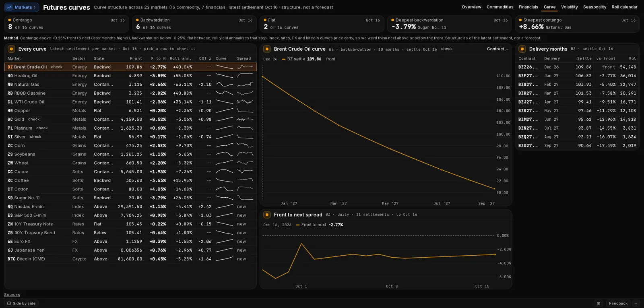Open the Markets breadcrumb menu

point(22,7)
